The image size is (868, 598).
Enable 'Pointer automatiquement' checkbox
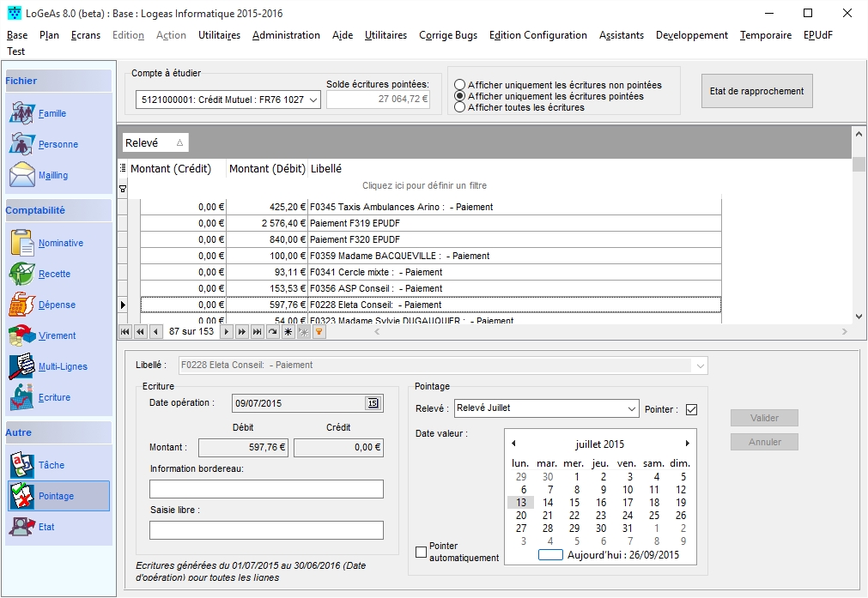tap(421, 552)
